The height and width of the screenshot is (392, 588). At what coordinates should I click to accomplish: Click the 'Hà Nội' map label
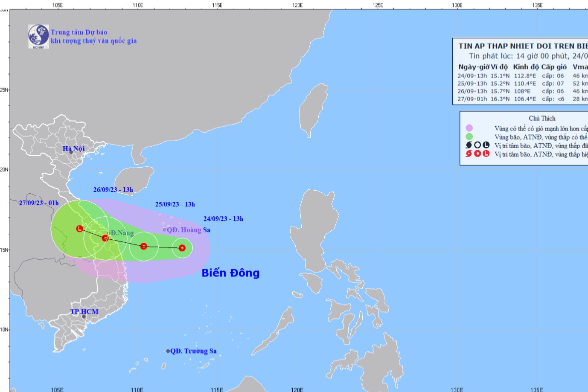click(74, 148)
